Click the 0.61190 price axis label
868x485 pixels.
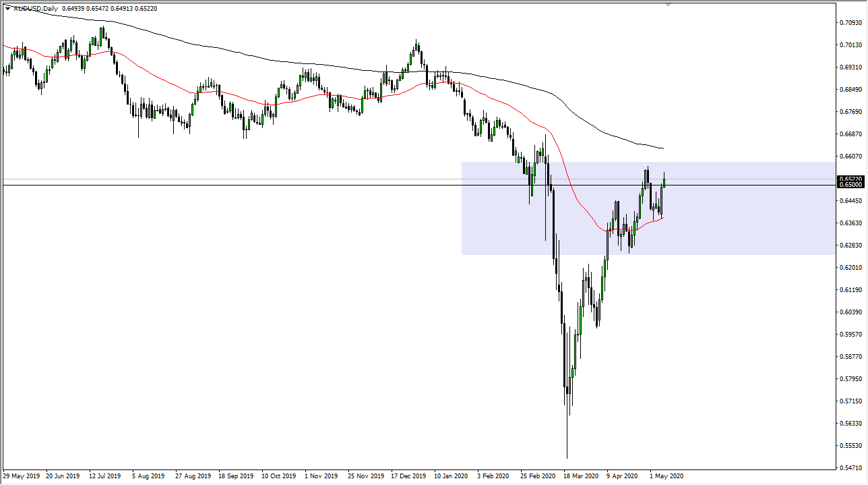[850, 290]
